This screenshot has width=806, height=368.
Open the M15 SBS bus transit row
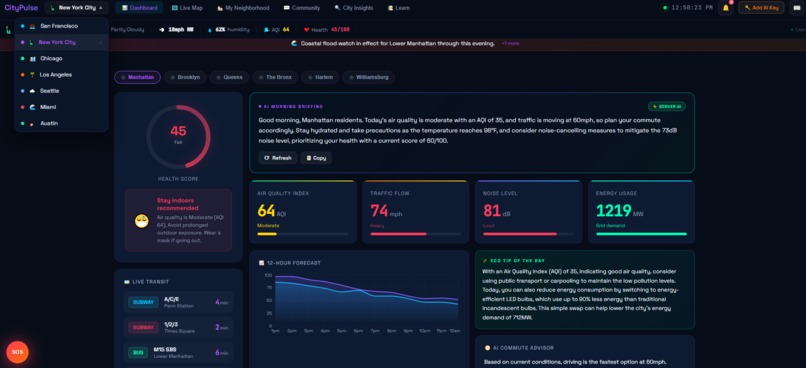tap(178, 353)
